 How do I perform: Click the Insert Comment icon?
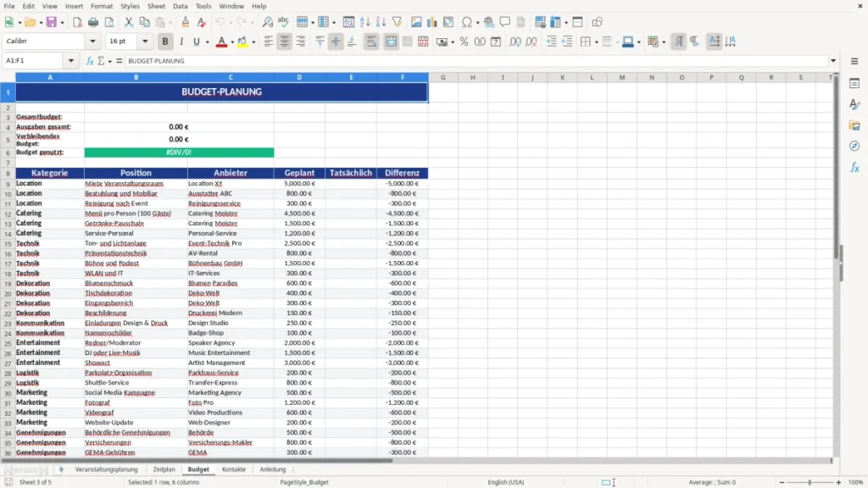[x=505, y=22]
